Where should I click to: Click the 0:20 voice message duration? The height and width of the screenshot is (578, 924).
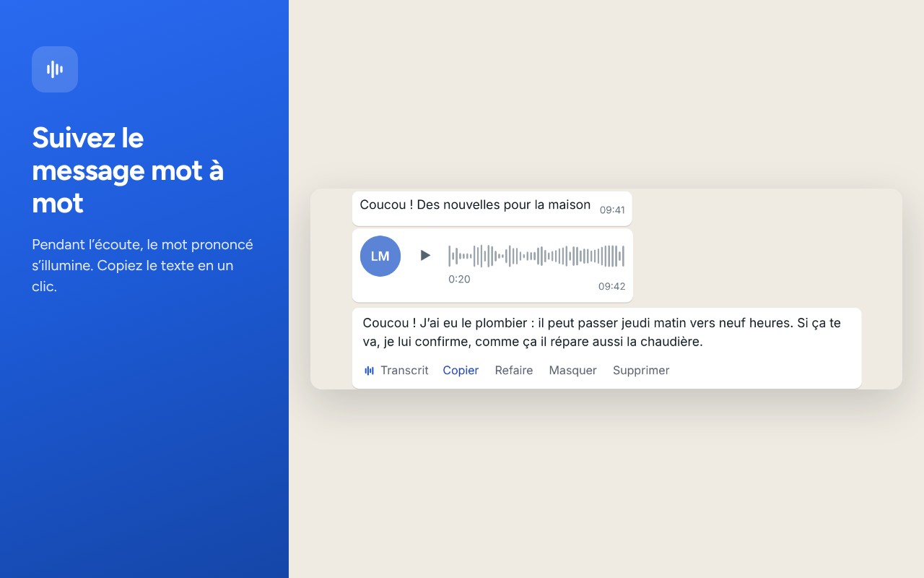[x=459, y=280]
